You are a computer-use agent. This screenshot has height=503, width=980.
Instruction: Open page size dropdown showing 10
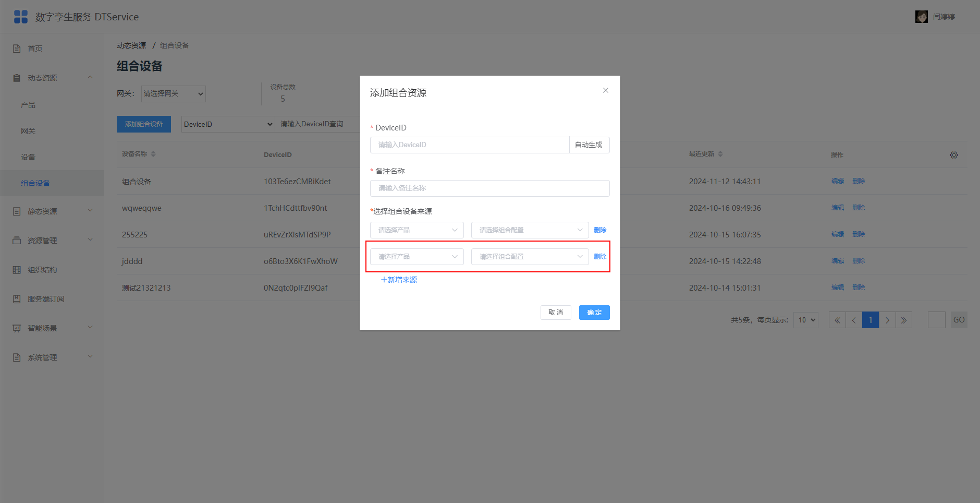click(806, 320)
